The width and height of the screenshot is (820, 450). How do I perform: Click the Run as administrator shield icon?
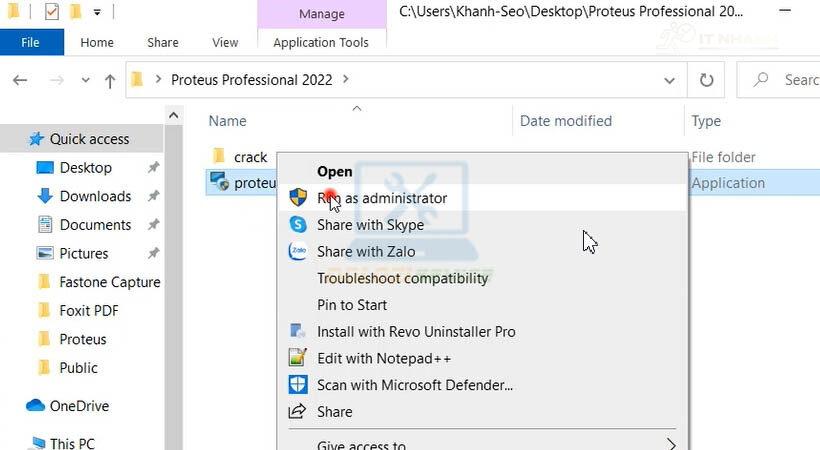click(297, 198)
